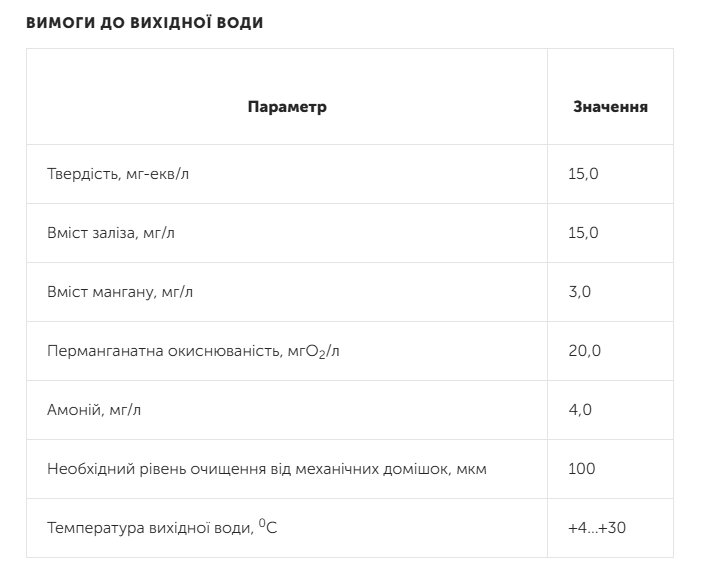Click the temperature range +4...+30

click(x=596, y=527)
